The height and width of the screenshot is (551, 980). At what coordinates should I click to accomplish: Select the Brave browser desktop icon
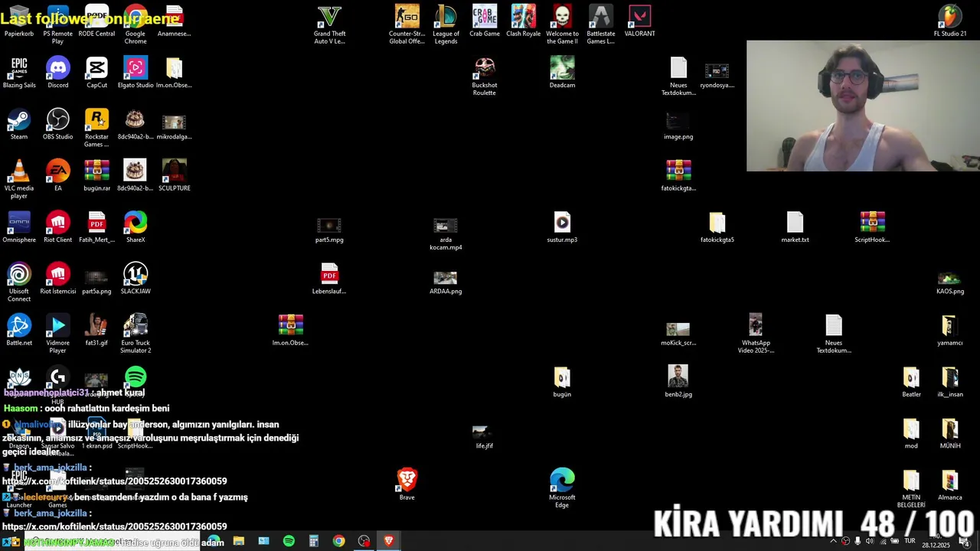click(407, 484)
